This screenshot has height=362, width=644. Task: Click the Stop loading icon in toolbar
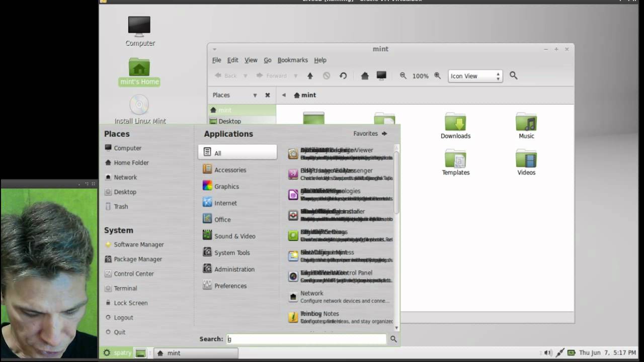[327, 76]
